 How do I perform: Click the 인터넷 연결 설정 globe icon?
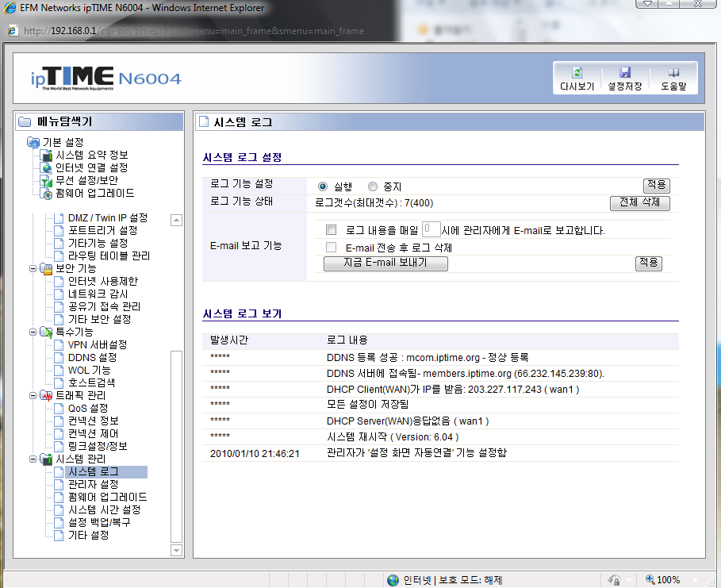point(47,167)
